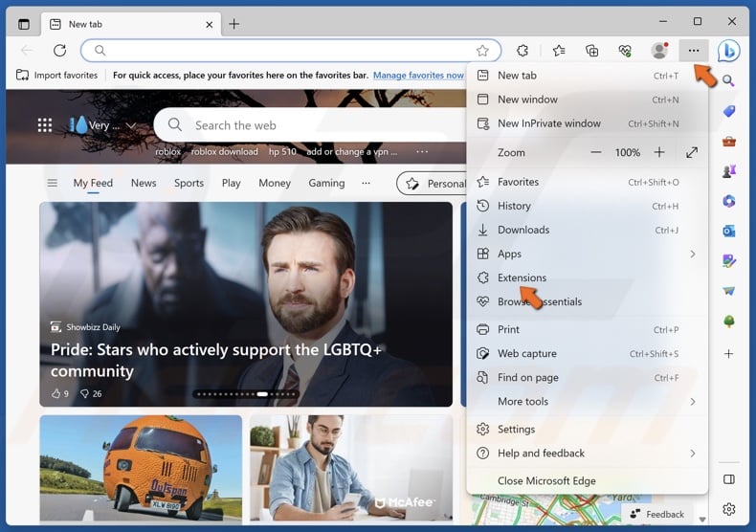Select Print menu item
This screenshot has height=532, width=756.
[x=588, y=329]
